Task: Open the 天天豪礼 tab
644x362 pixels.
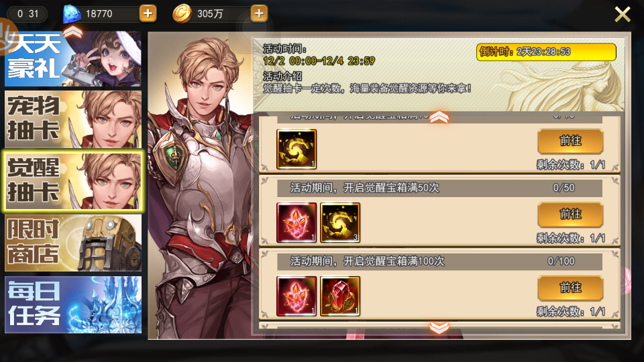Action: coord(73,58)
